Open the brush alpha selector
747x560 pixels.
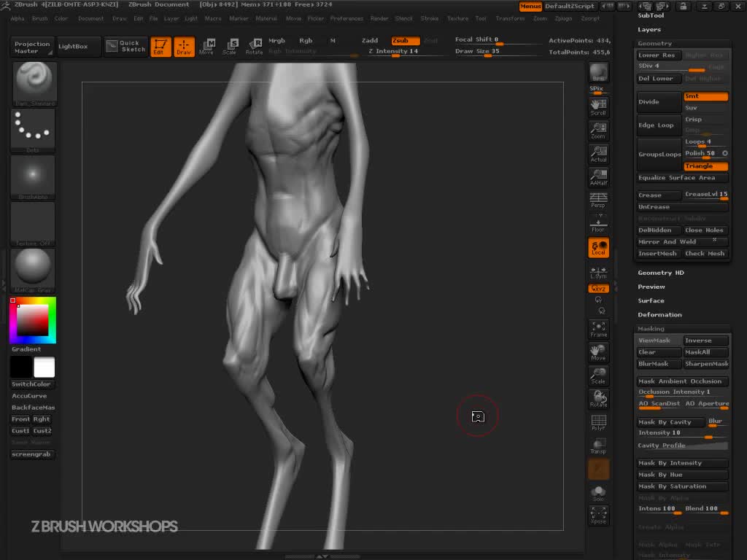coord(33,177)
